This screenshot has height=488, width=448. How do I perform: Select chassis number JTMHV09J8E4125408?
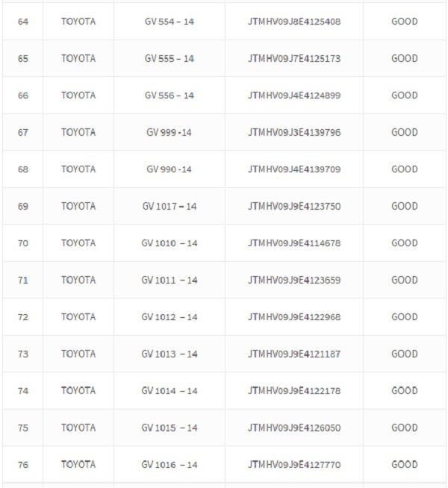point(294,22)
